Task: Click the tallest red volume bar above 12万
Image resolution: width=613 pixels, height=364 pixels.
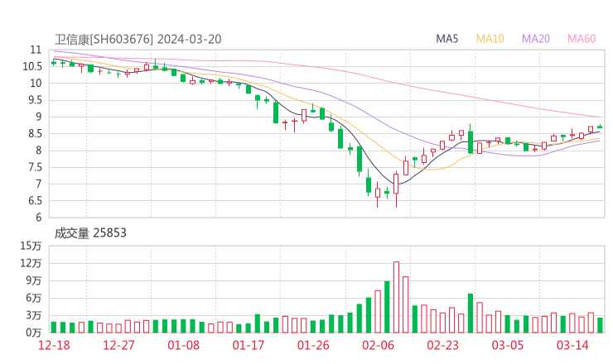Action: (x=396, y=297)
